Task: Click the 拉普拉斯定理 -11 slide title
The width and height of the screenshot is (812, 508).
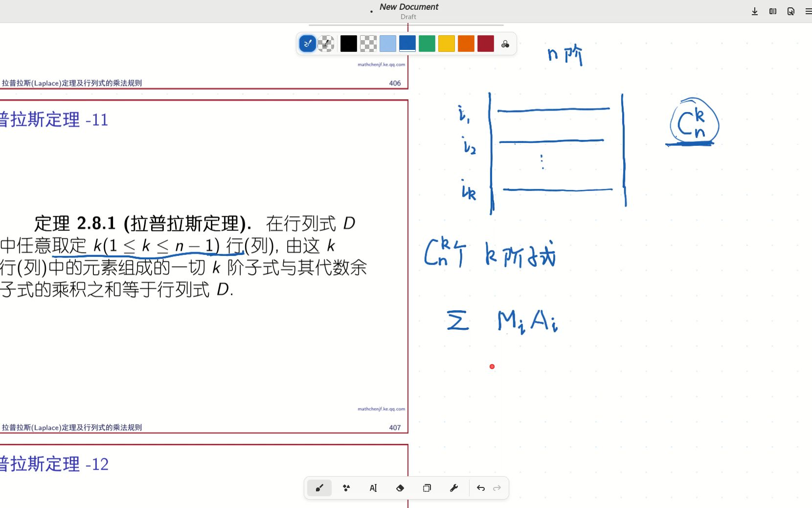Action: [54, 120]
